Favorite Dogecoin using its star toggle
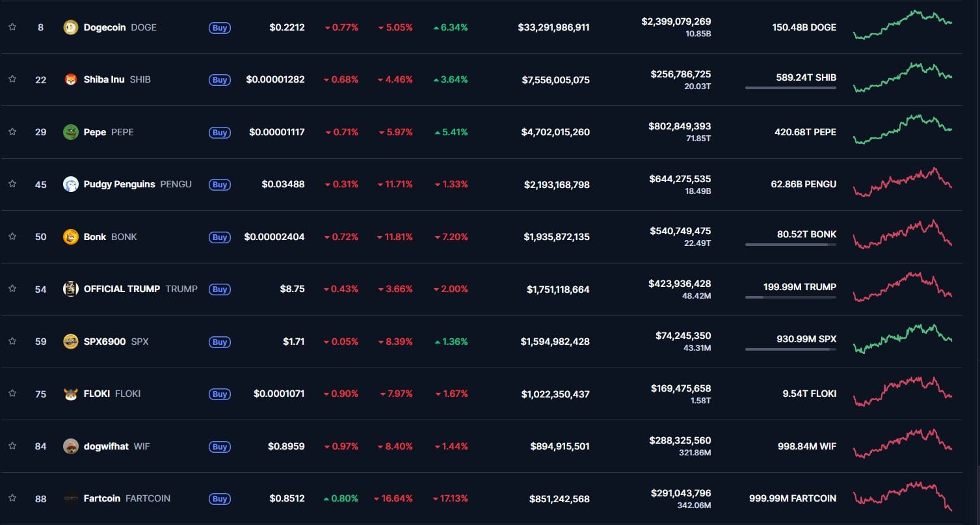Viewport: 980px width, 525px height. [x=12, y=27]
